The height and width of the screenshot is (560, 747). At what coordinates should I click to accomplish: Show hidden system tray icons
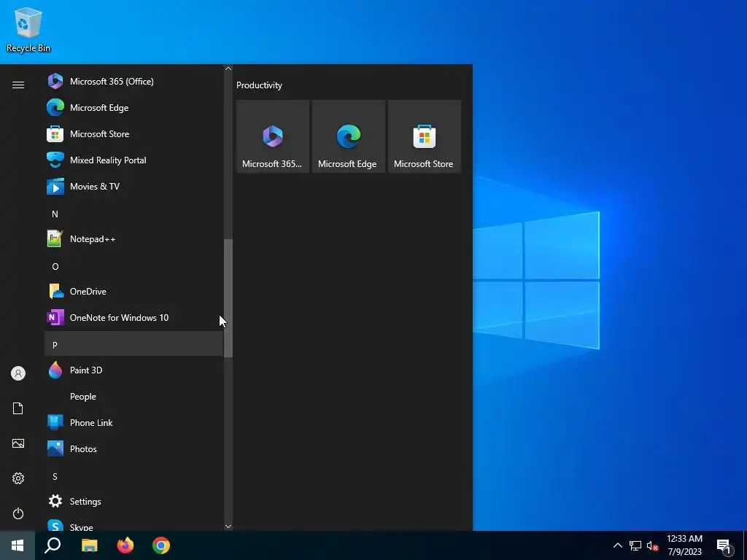pos(617,545)
